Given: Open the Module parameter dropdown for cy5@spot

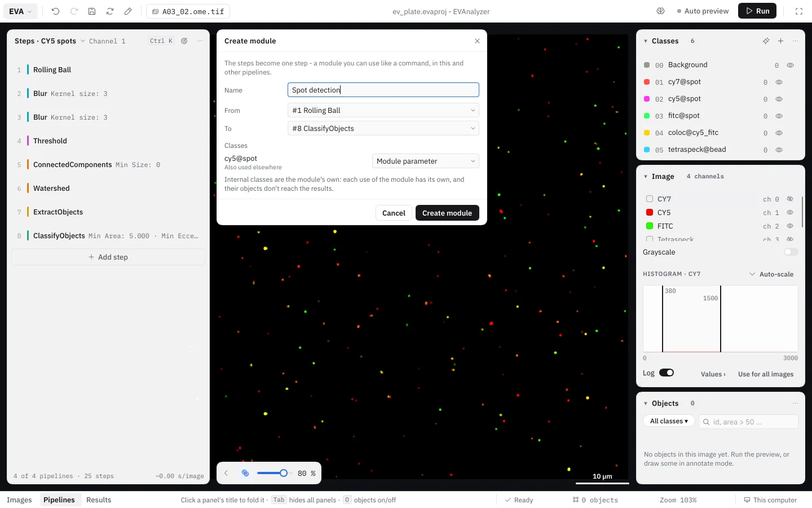Looking at the screenshot, I should (426, 161).
